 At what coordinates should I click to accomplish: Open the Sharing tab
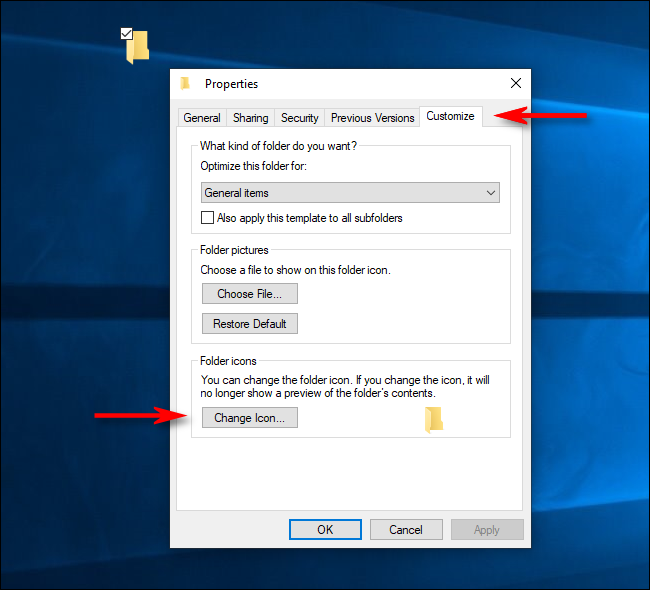tap(250, 118)
